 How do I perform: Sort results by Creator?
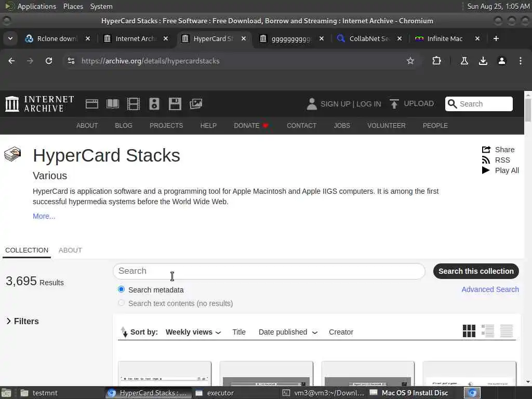341,332
